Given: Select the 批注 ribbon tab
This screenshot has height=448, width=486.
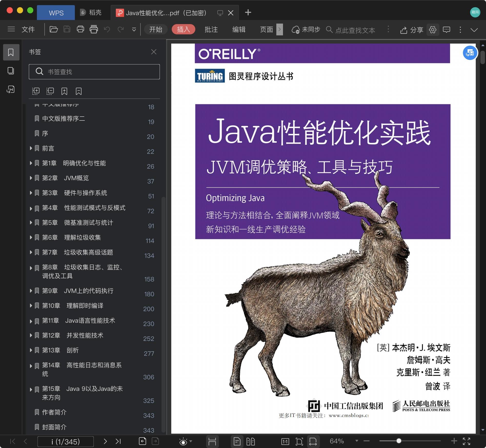Looking at the screenshot, I should (211, 29).
